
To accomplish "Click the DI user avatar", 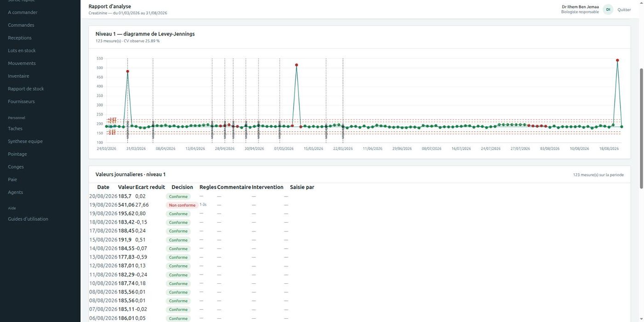I will coord(608,10).
